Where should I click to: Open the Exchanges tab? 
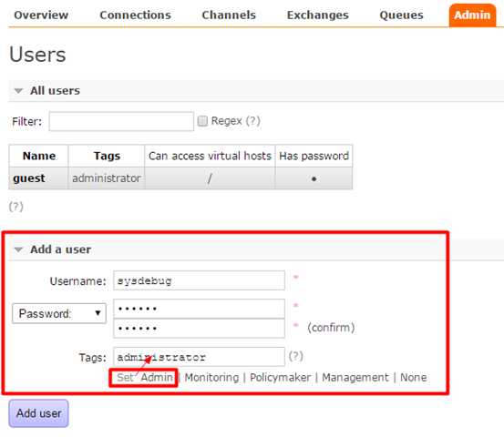pos(317,15)
